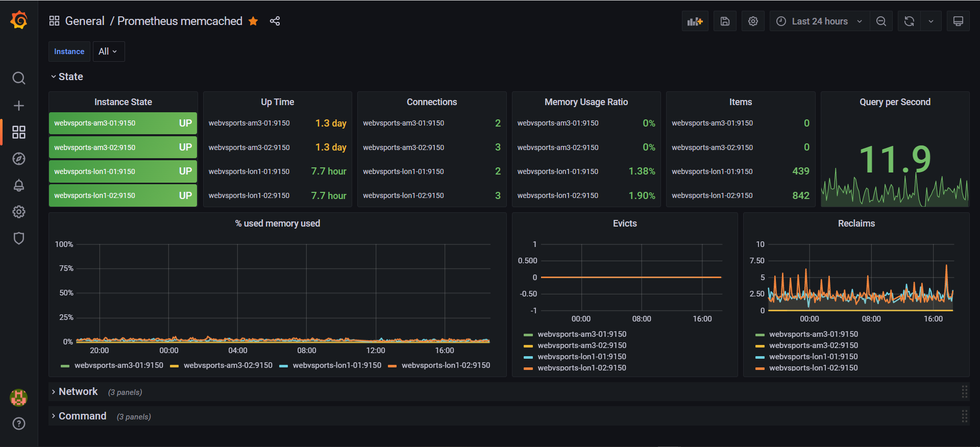The image size is (980, 447).
Task: Click green color swatch in % used memory legend
Action: [x=65, y=366]
